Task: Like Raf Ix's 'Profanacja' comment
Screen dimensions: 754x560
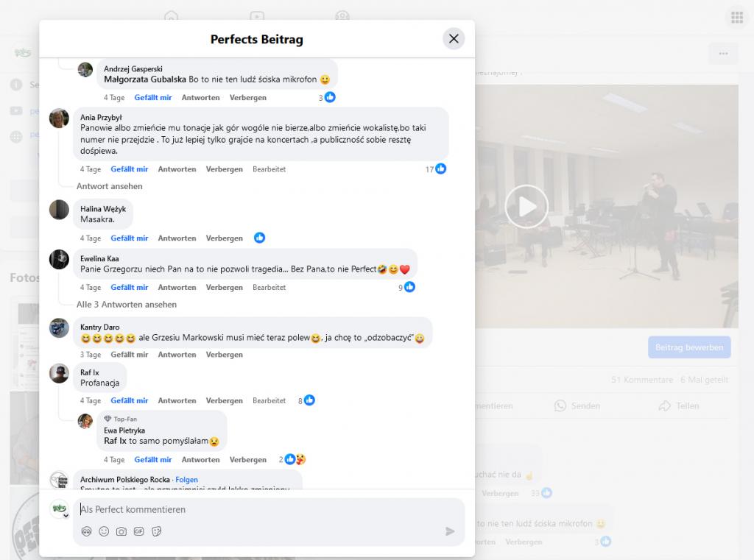Action: coord(130,401)
